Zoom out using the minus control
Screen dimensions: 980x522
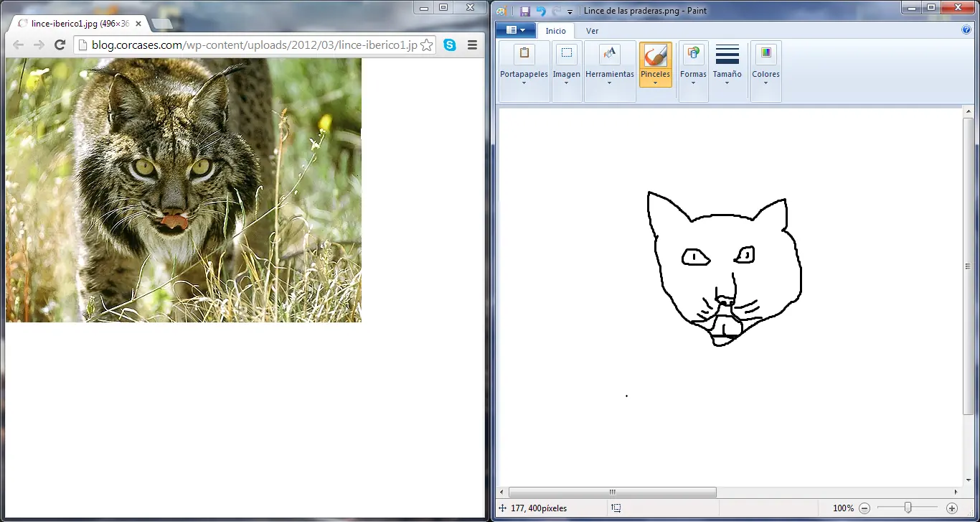point(864,508)
